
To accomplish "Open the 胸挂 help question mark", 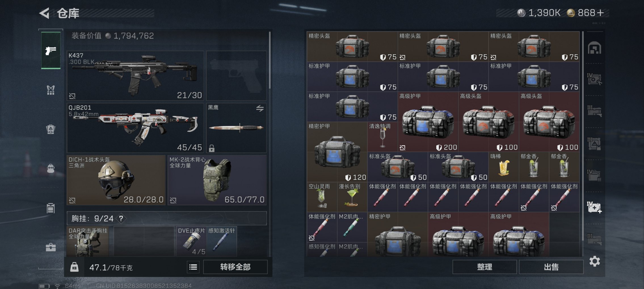I will (121, 218).
